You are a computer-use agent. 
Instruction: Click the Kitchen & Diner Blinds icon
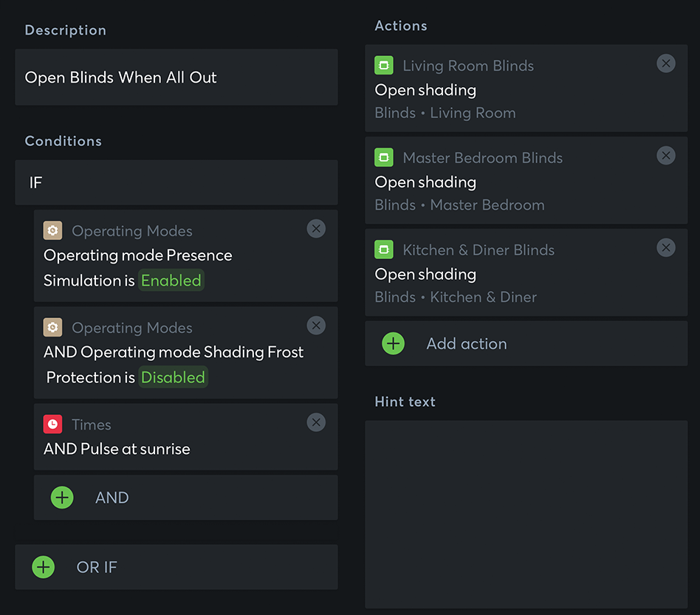click(x=383, y=250)
